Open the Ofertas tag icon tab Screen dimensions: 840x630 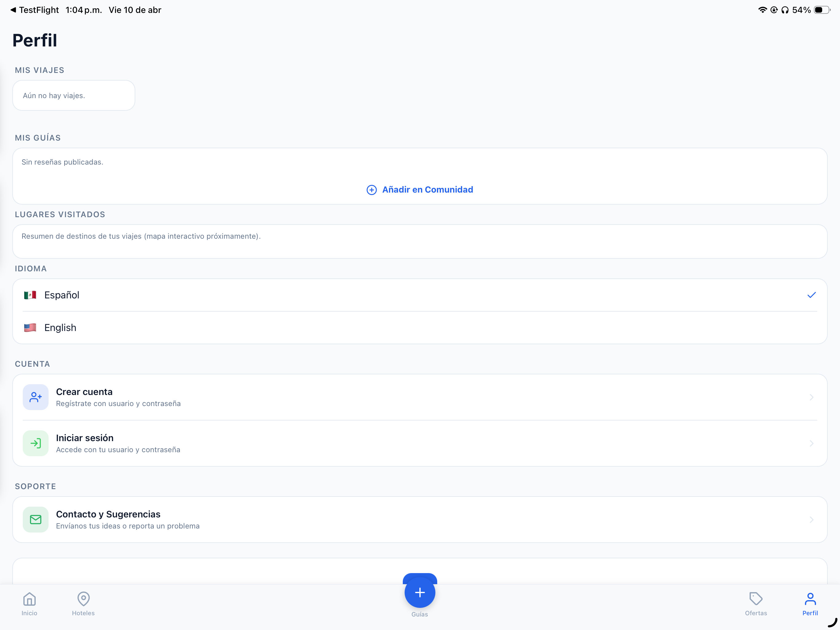point(756,599)
